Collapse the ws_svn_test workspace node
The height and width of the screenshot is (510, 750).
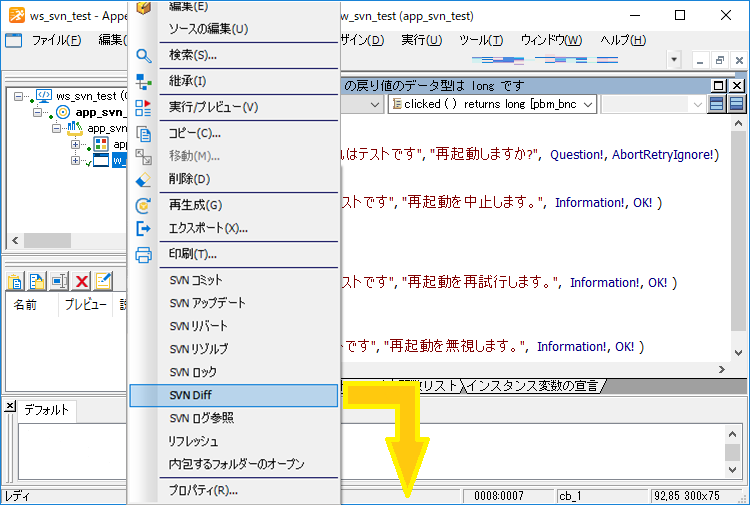(18, 96)
